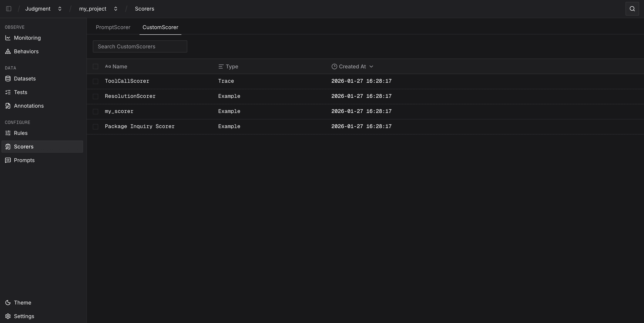This screenshot has height=323, width=644.
Task: Toggle the app Theme
Action: [x=22, y=302]
